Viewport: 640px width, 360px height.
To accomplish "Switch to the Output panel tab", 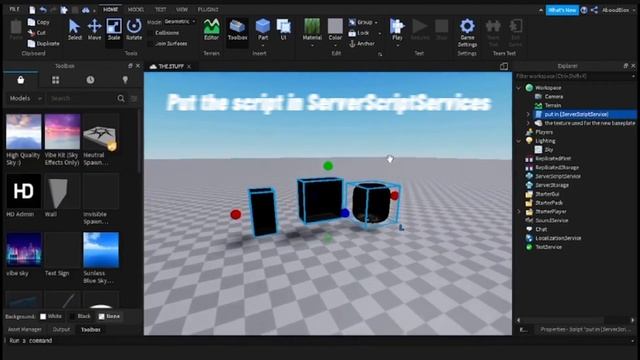I will click(x=61, y=329).
